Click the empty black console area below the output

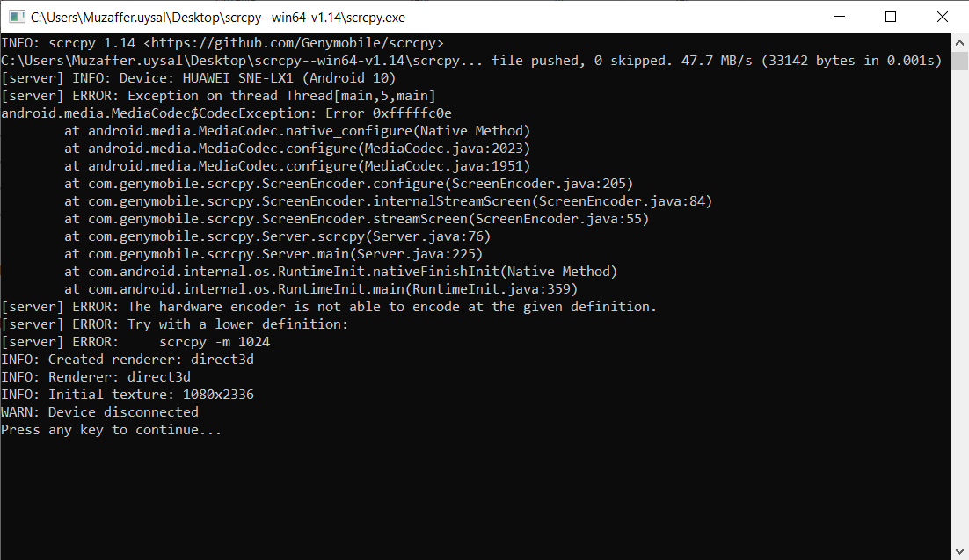(440, 492)
